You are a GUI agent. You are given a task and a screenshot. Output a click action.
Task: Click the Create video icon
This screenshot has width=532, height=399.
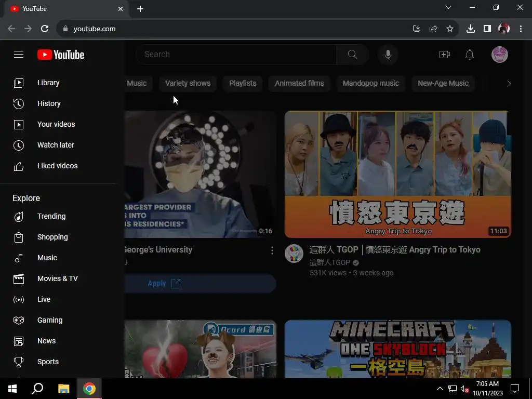coord(445,54)
